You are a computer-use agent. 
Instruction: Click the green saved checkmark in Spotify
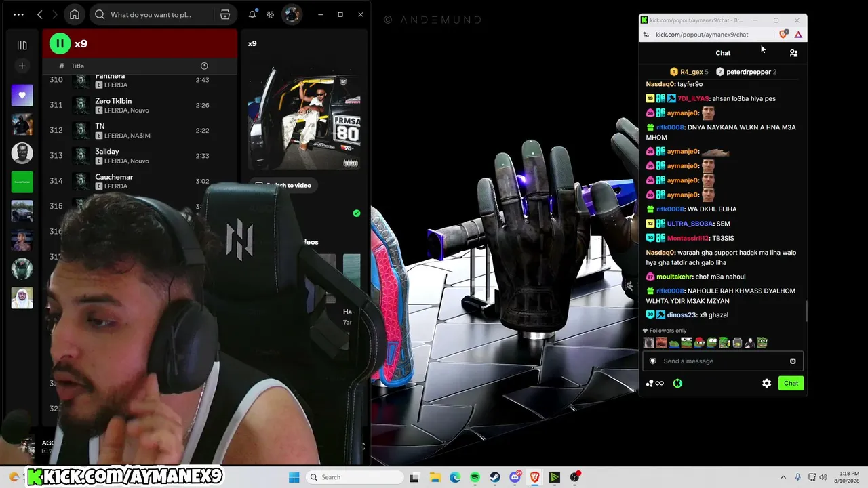click(357, 213)
